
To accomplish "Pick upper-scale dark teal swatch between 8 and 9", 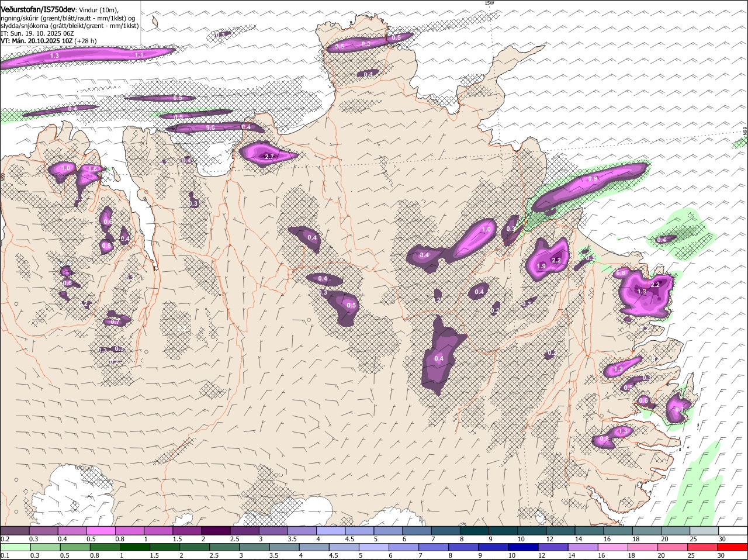I will pyautogui.click(x=475, y=531).
